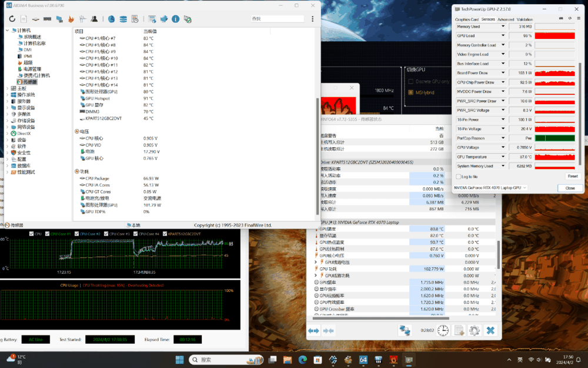Click the settings gear icon in HWiNFO
588x368 pixels.
474,331
